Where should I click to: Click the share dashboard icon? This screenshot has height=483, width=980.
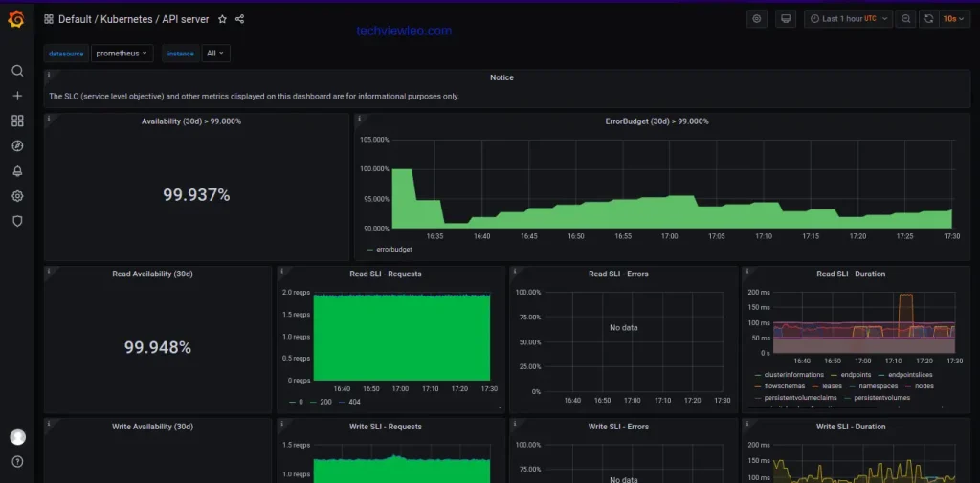pos(239,19)
